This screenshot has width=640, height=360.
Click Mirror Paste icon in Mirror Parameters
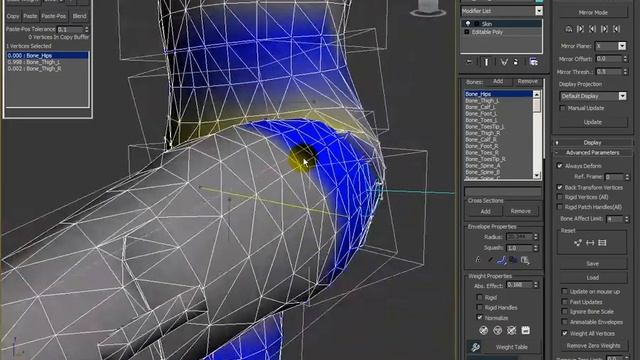(569, 29)
